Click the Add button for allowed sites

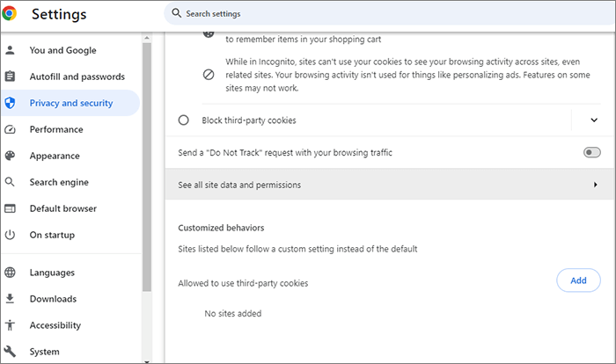pos(578,280)
